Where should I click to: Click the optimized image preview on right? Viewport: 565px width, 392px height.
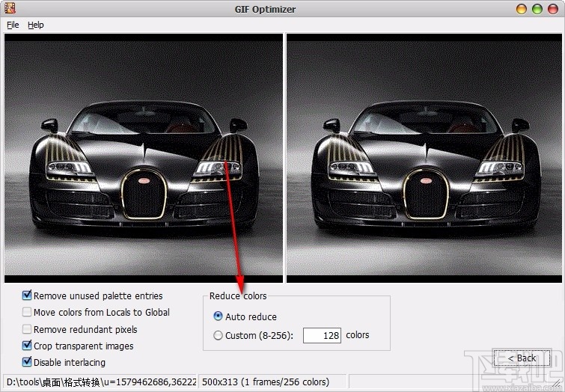424,158
